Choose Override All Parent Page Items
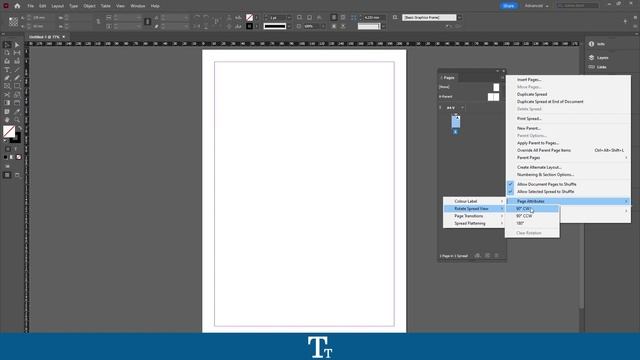The height and width of the screenshot is (360, 640). [569, 150]
